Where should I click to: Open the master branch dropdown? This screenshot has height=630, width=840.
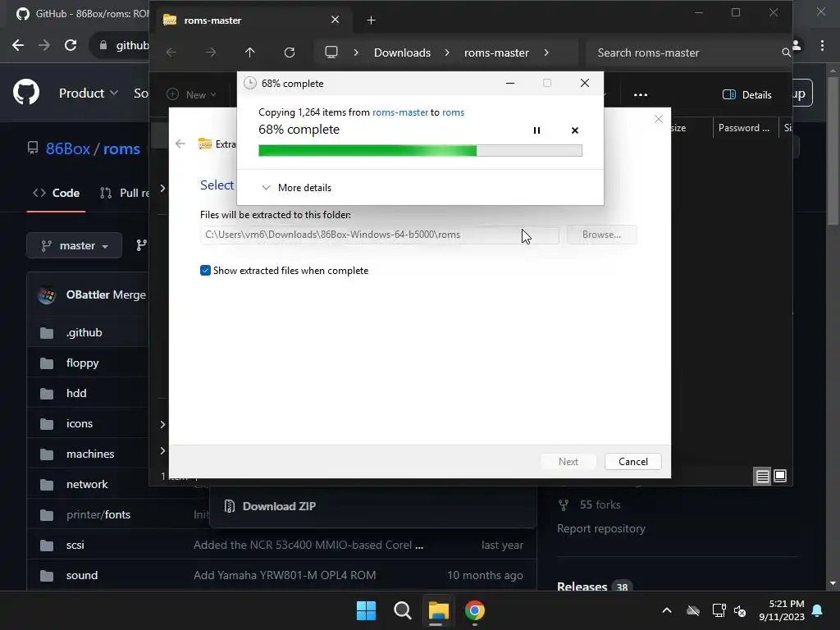pos(75,245)
